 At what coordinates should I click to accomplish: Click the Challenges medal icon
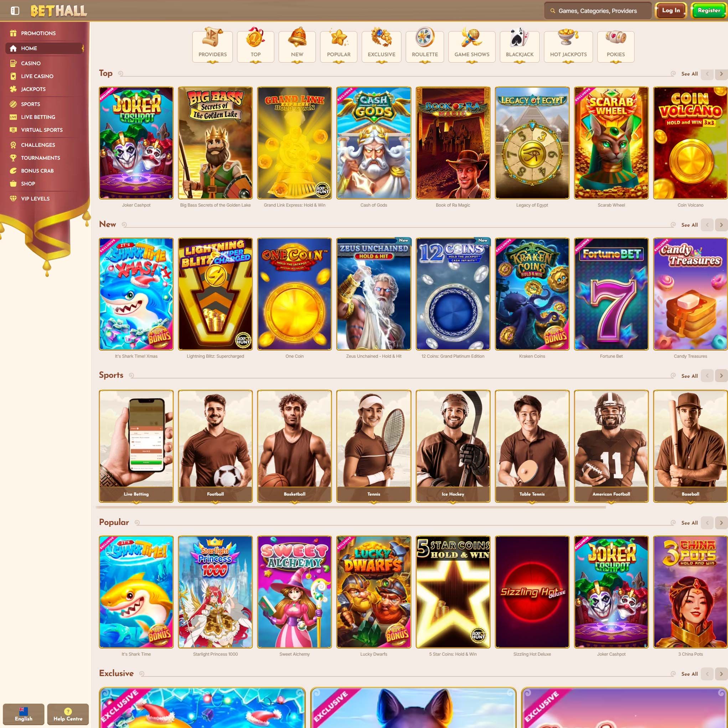tap(13, 145)
